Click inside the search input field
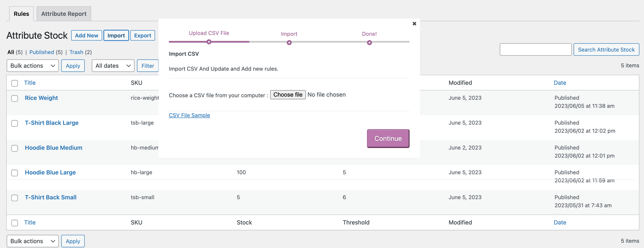The height and width of the screenshot is (248, 644). click(536, 49)
